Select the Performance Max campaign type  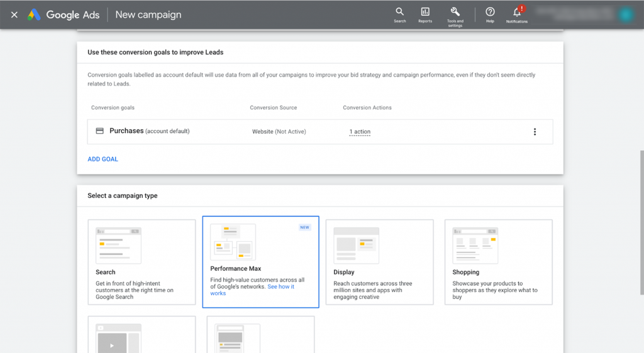point(260,262)
